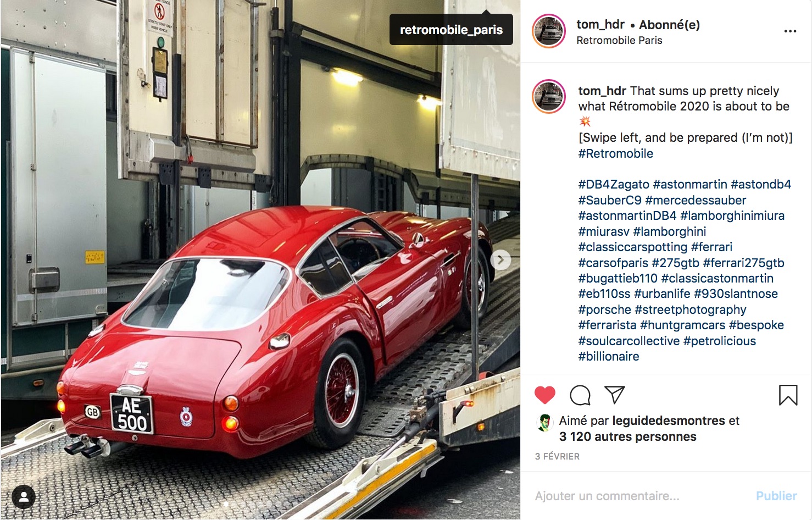Open the #DB4Zagato hashtag
The image size is (812, 520).
[x=614, y=184]
